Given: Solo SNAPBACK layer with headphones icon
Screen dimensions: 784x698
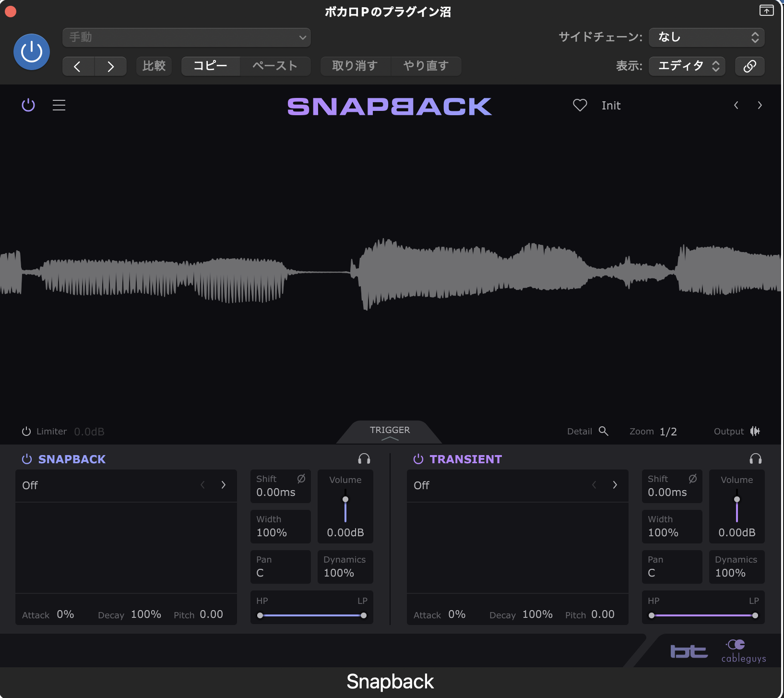Looking at the screenshot, I should click(364, 459).
